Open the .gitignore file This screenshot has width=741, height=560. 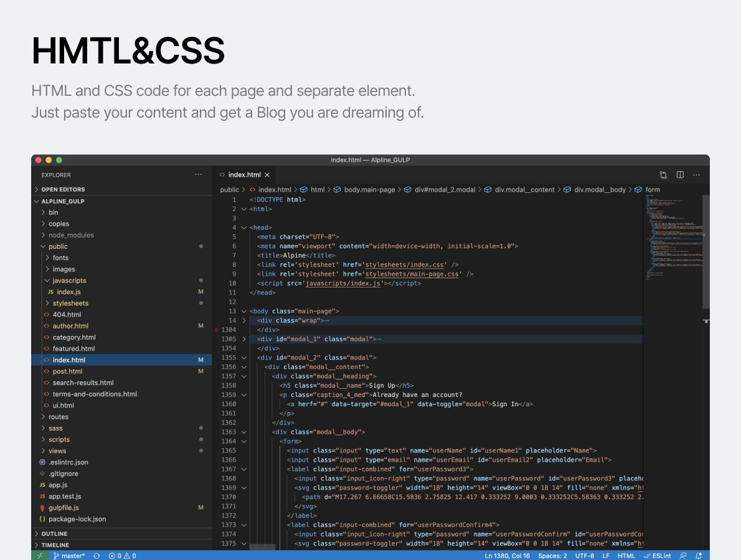(121, 474)
